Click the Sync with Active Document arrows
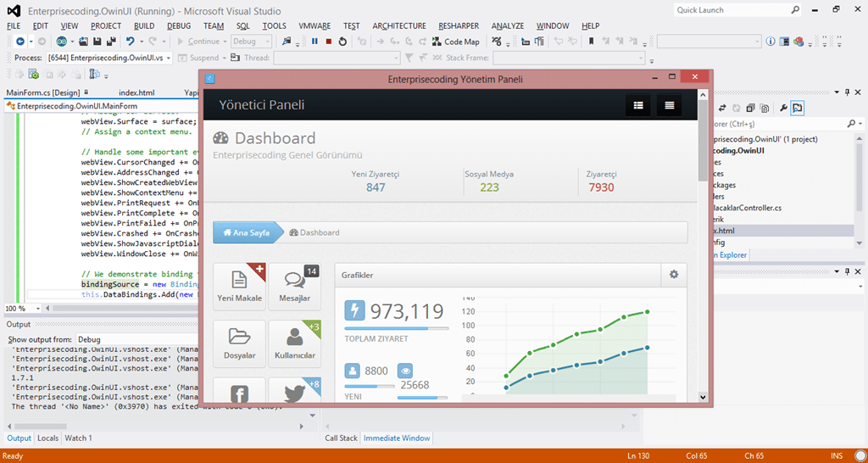This screenshot has width=868, height=463. [x=722, y=108]
